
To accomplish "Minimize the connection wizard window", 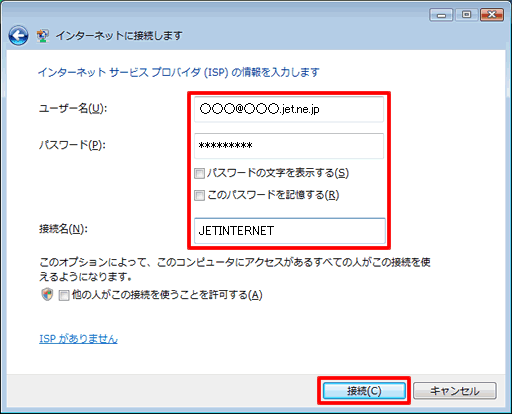I will [441, 15].
